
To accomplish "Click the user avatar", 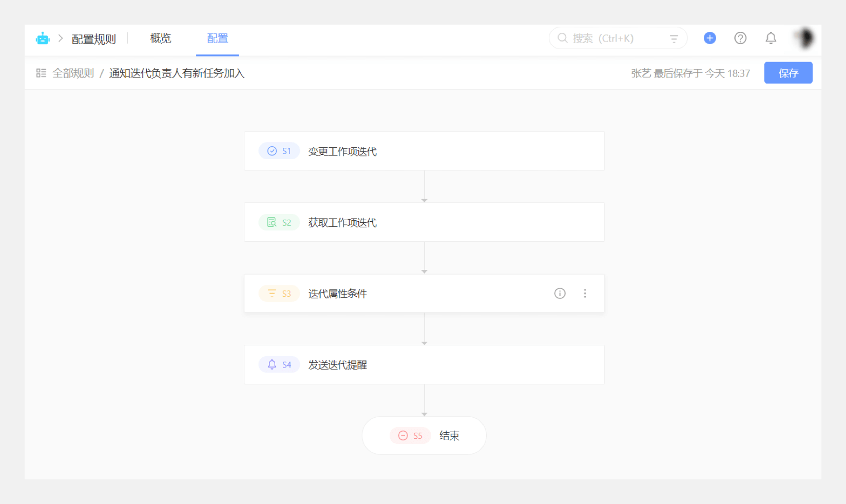I will point(804,38).
